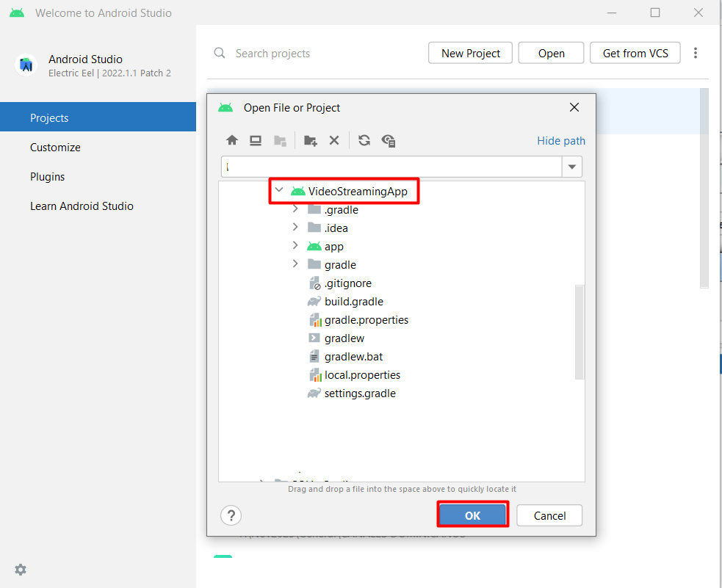Click Cancel in the dialog
Viewport: 722px width, 588px height.
click(549, 515)
